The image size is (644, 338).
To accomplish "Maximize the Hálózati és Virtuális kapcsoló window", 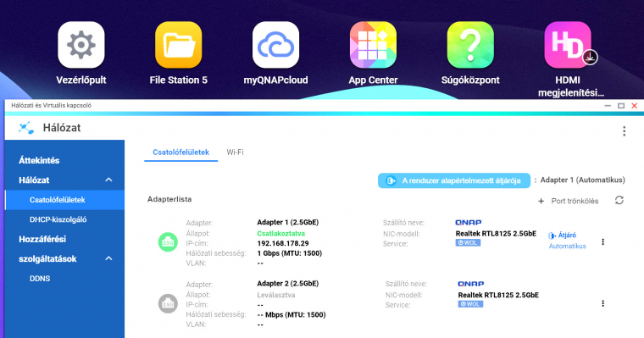I will [x=621, y=106].
